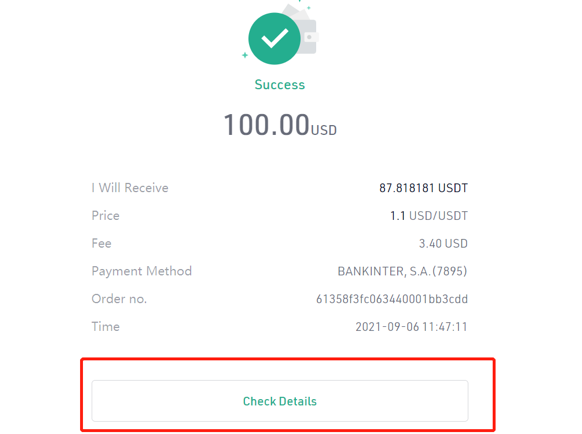Click the Payment Method label
Image resolution: width=582 pixels, height=434 pixels.
pyautogui.click(x=142, y=271)
